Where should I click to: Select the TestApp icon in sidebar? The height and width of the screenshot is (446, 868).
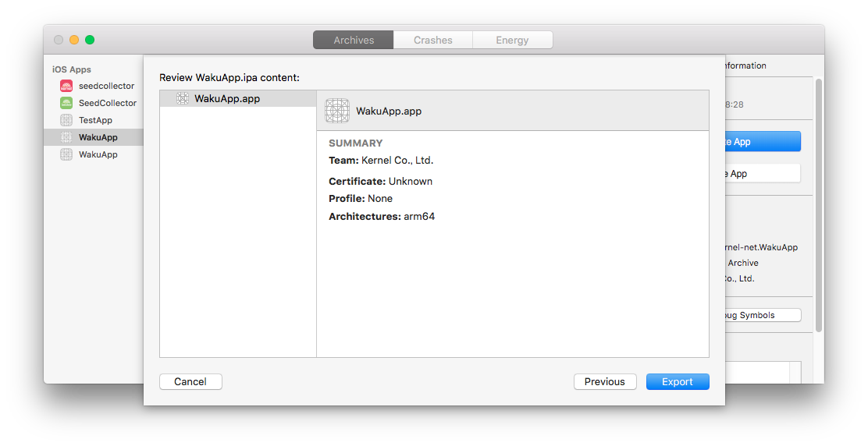66,120
